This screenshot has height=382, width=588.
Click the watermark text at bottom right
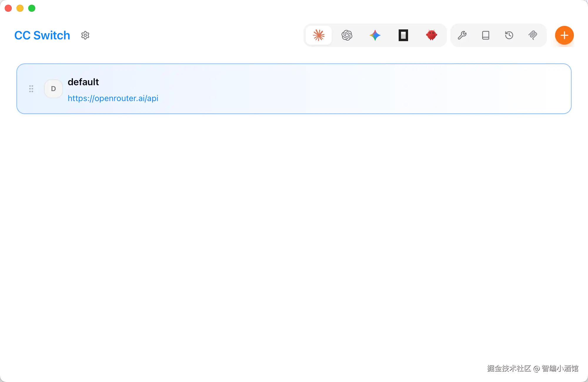click(x=532, y=368)
